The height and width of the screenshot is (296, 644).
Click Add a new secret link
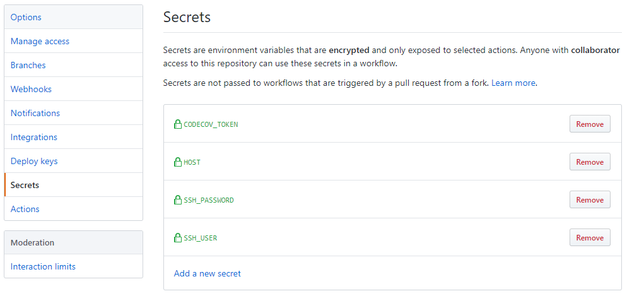click(x=208, y=273)
